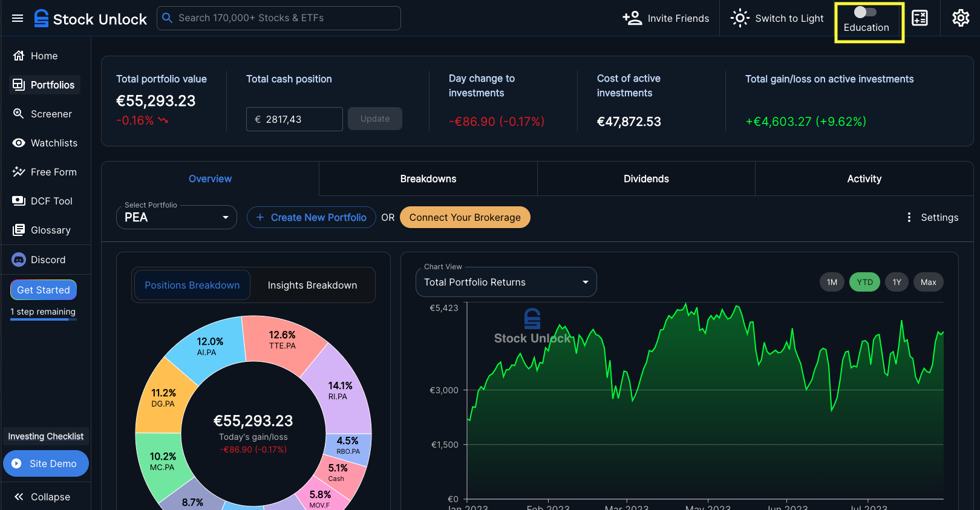The image size is (980, 510).
Task: Open the Activity tab
Action: (864, 178)
